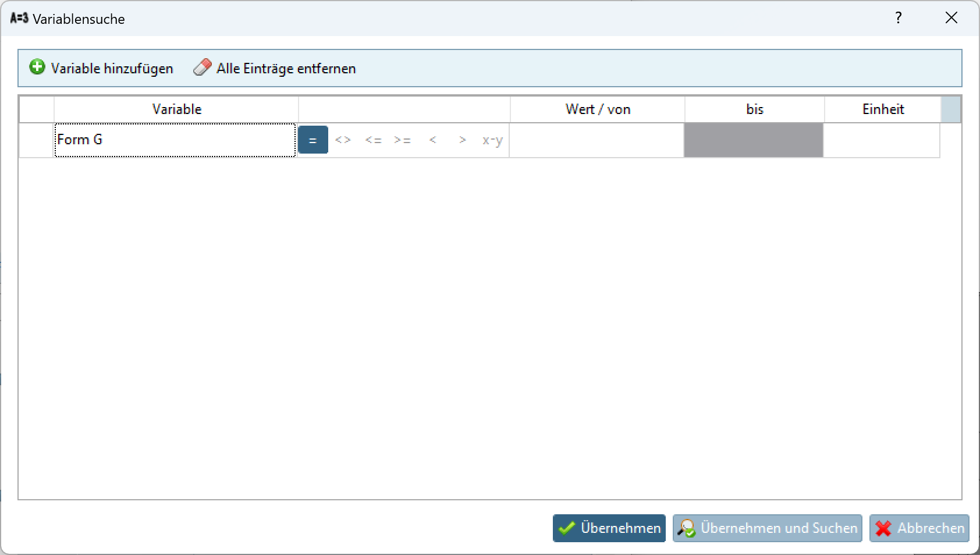Add a new variable via the green plus icon
This screenshot has height=555, width=980.
(37, 67)
